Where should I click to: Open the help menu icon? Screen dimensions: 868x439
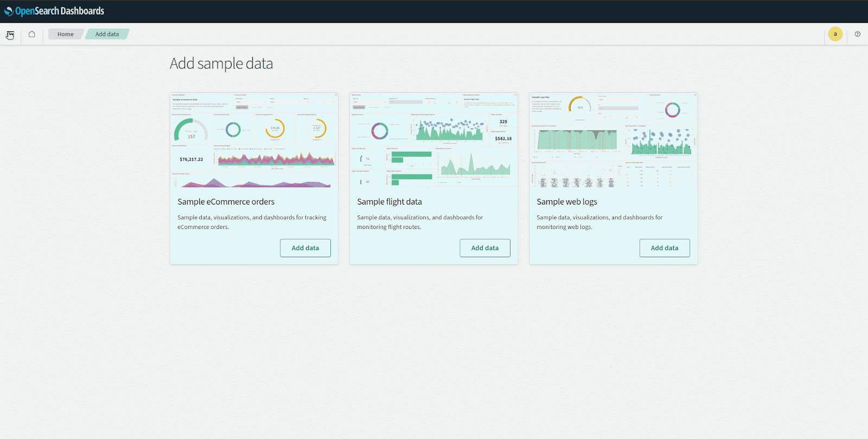point(858,34)
